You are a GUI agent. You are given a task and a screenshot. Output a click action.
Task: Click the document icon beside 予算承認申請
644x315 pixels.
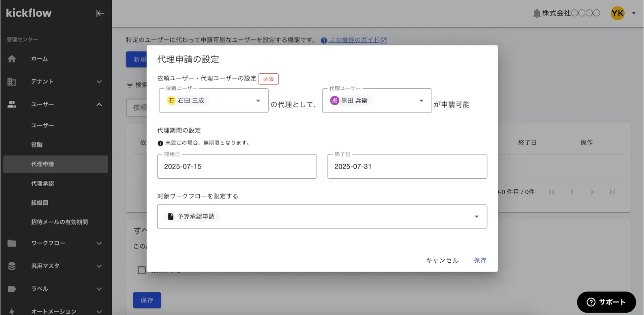(171, 216)
